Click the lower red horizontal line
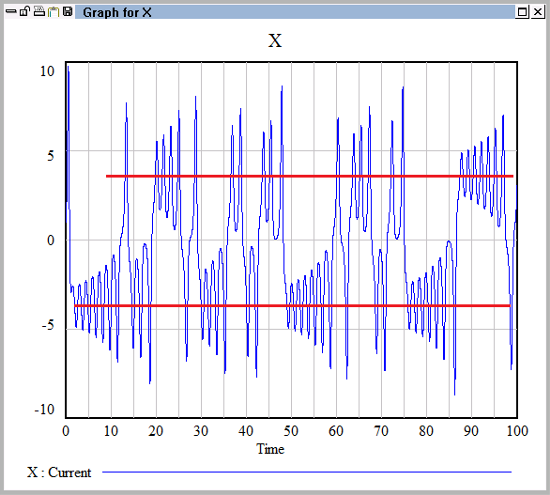 pyautogui.click(x=292, y=306)
